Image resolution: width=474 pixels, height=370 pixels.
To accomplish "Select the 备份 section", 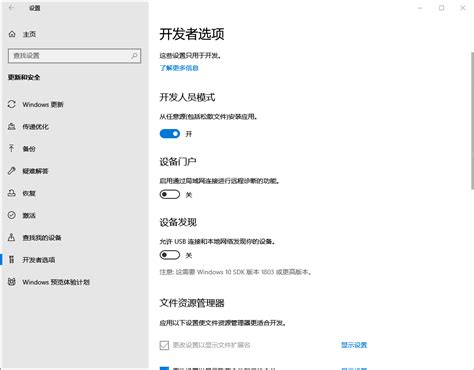I will (29, 149).
